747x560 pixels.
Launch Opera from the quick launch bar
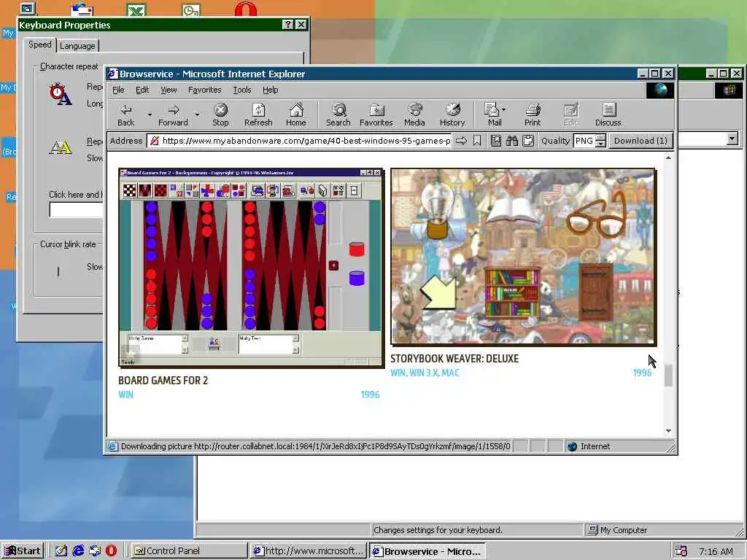tap(111, 551)
